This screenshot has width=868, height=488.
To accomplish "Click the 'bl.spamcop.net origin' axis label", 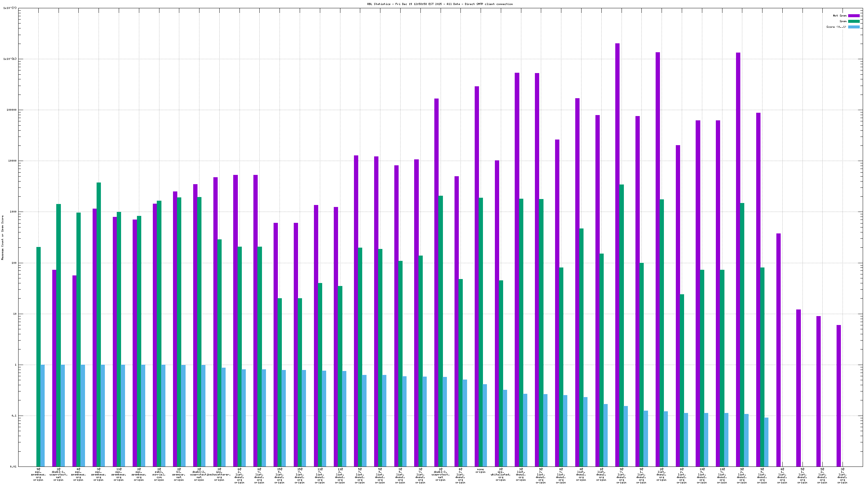I will click(179, 474).
